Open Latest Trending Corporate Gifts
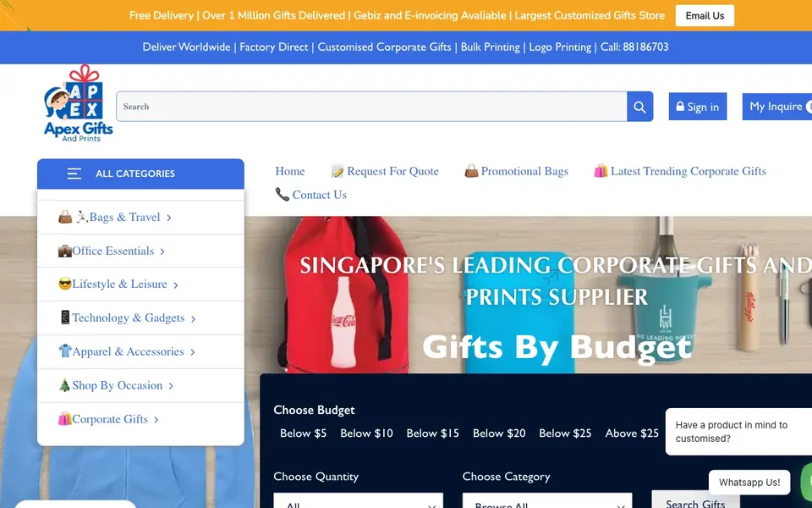812x508 pixels. pyautogui.click(x=680, y=171)
